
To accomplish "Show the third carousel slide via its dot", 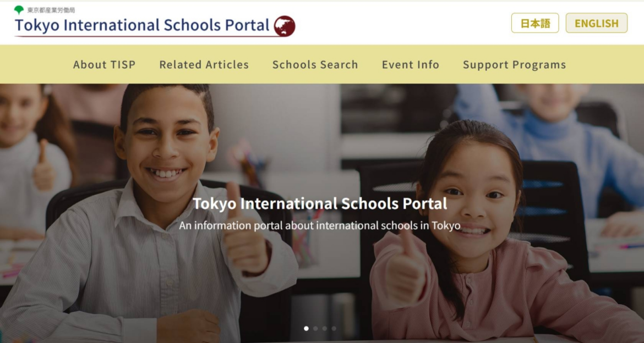I will click(325, 329).
